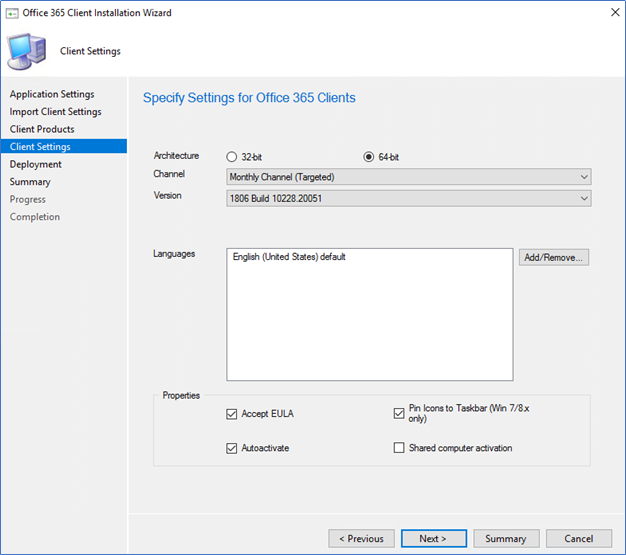Open Summary step in the sidebar
The height and width of the screenshot is (555, 626).
pos(30,182)
